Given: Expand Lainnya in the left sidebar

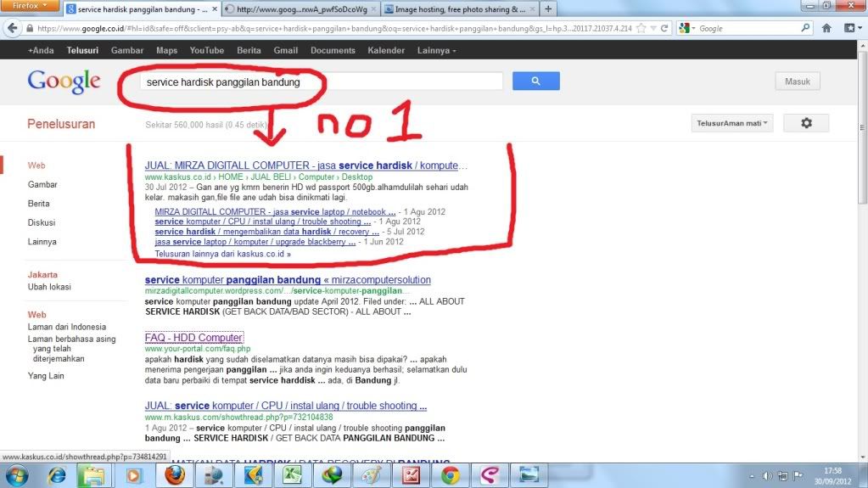Looking at the screenshot, I should point(42,242).
